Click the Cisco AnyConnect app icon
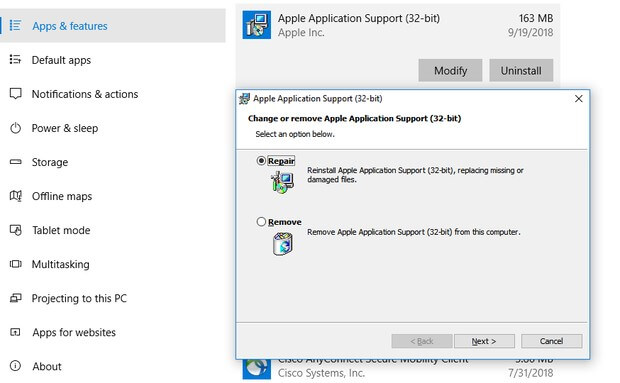Viewport: 620px width, 383px height. (x=257, y=369)
